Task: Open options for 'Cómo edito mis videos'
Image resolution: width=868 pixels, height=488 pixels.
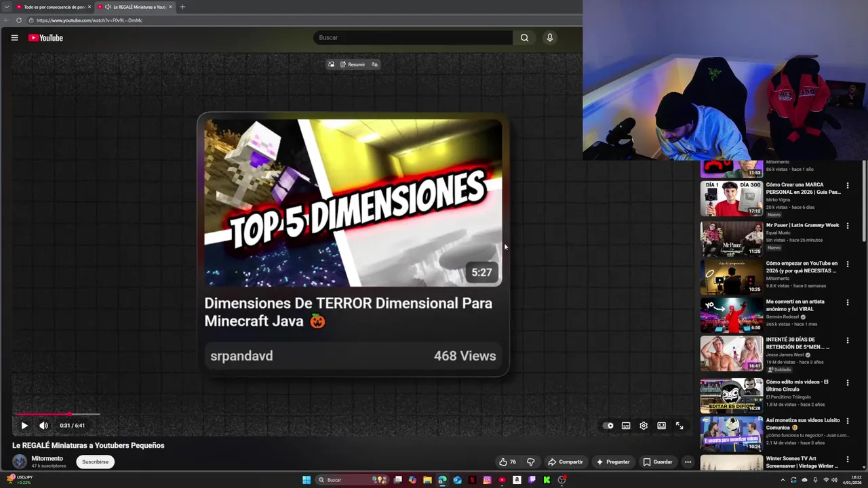Action: point(847,382)
